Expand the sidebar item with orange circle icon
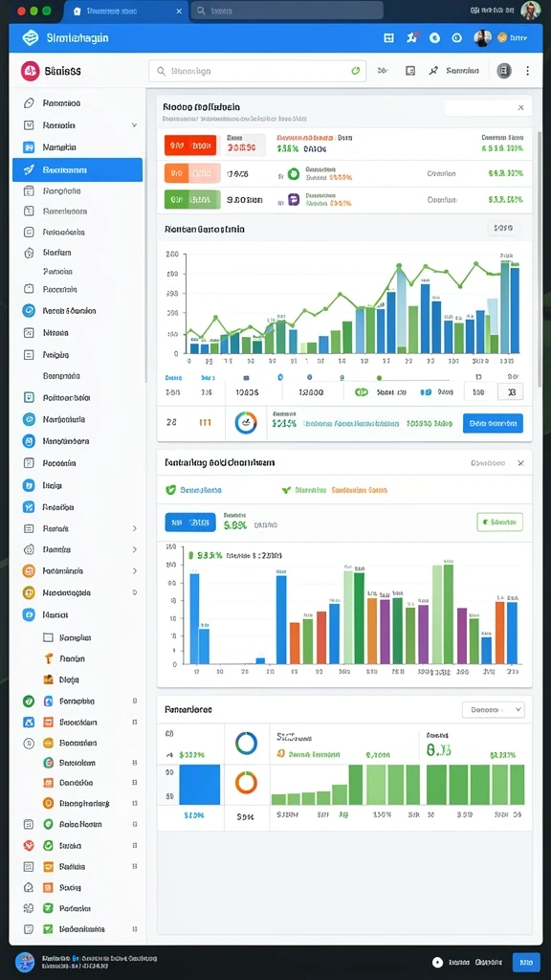The image size is (551, 980). [x=77, y=570]
